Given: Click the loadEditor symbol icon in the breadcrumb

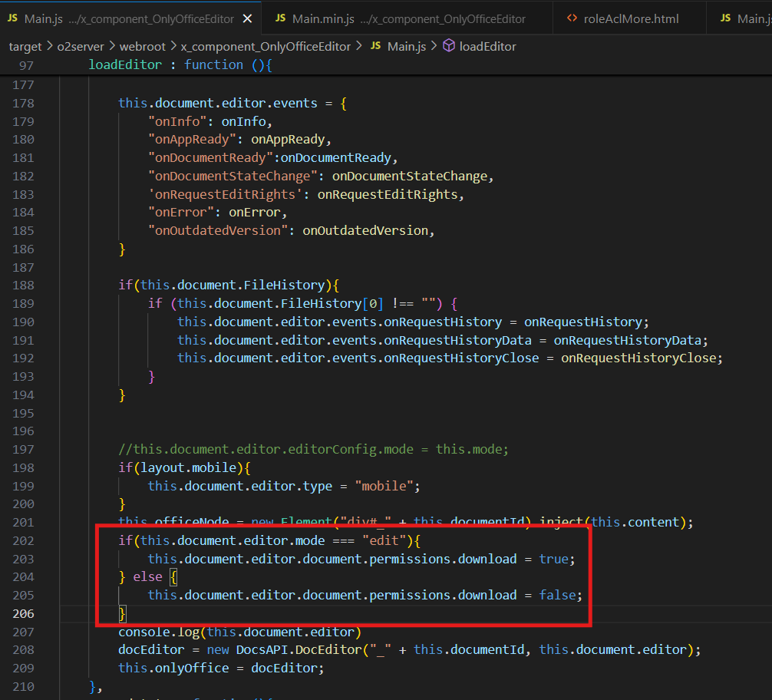Looking at the screenshot, I should (x=449, y=47).
